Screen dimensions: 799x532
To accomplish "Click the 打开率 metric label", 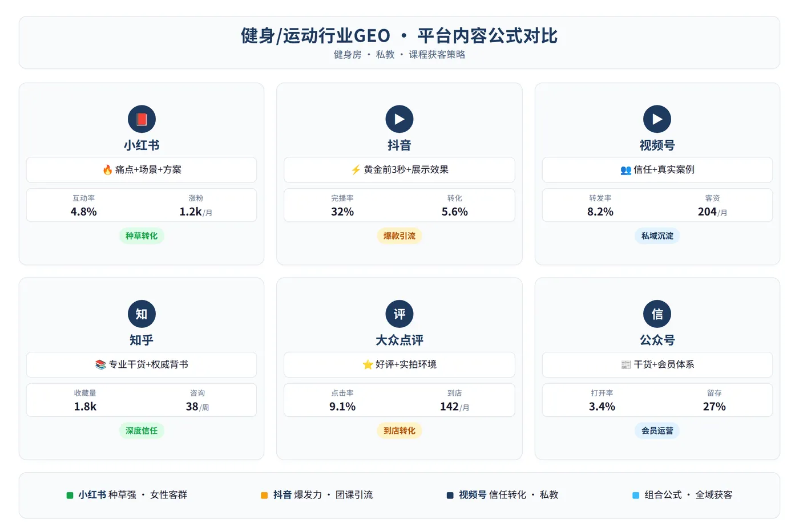I will click(602, 393).
